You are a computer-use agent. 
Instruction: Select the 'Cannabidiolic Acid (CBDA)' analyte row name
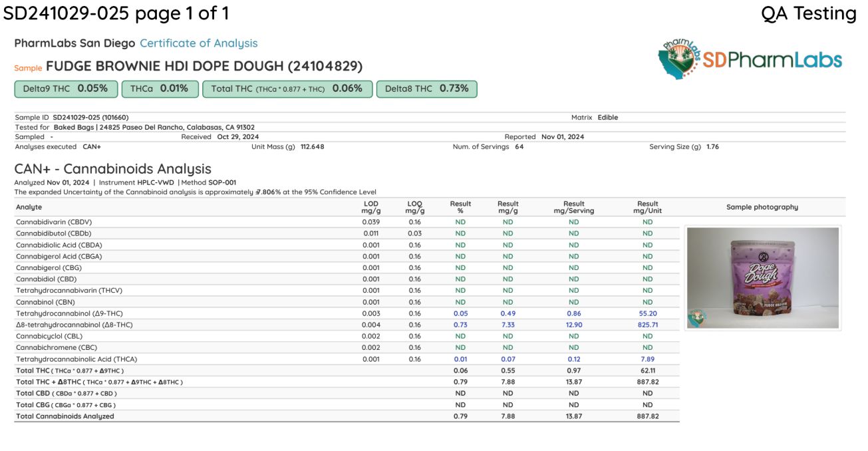pos(59,245)
